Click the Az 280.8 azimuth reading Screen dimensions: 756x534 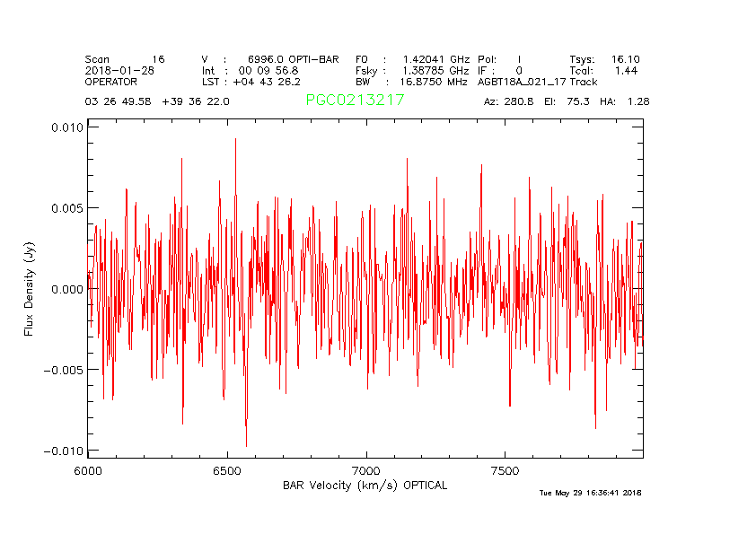coord(509,101)
